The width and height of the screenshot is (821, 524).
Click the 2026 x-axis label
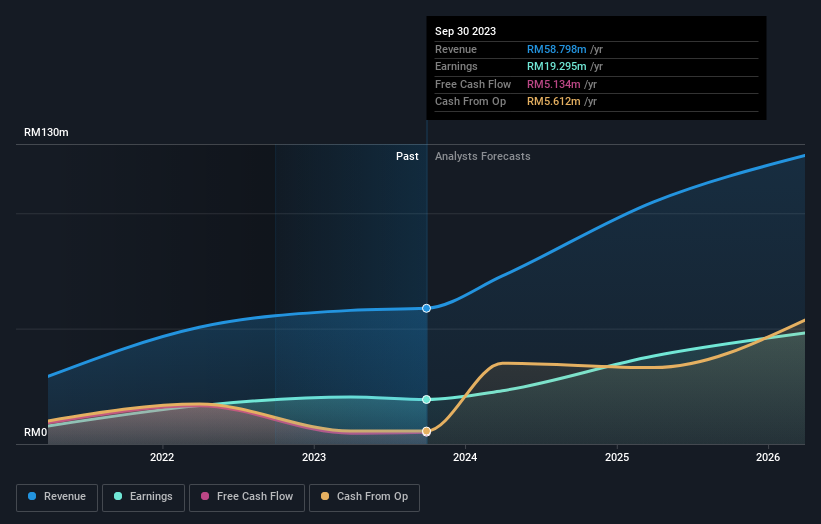768,457
